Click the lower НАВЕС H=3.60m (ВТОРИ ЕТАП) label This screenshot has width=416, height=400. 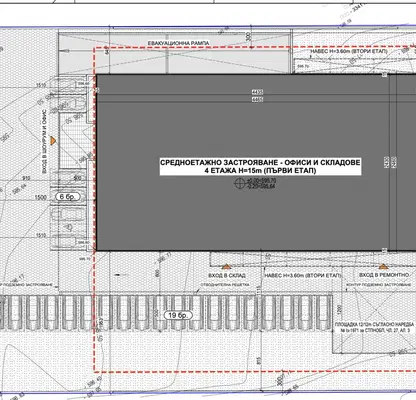point(303,276)
